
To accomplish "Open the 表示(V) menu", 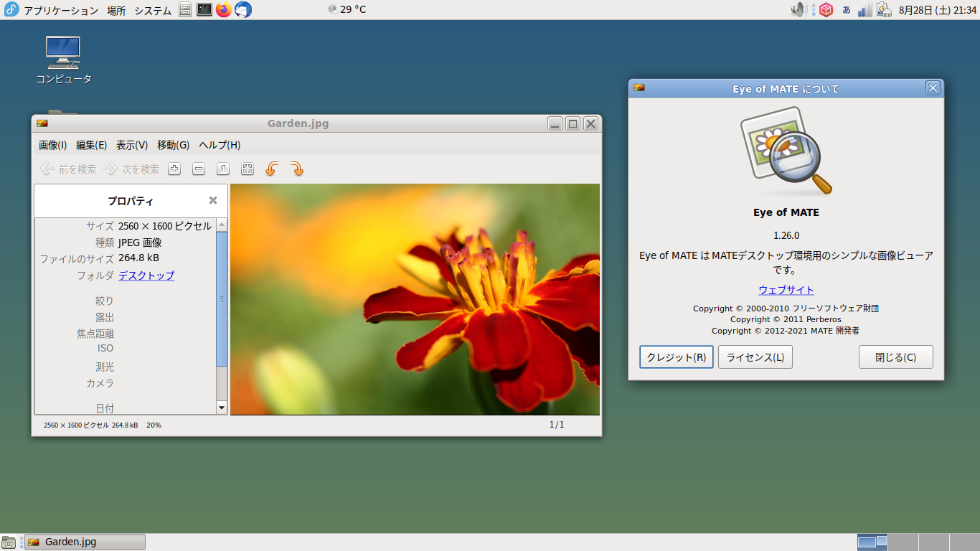I will 132,145.
